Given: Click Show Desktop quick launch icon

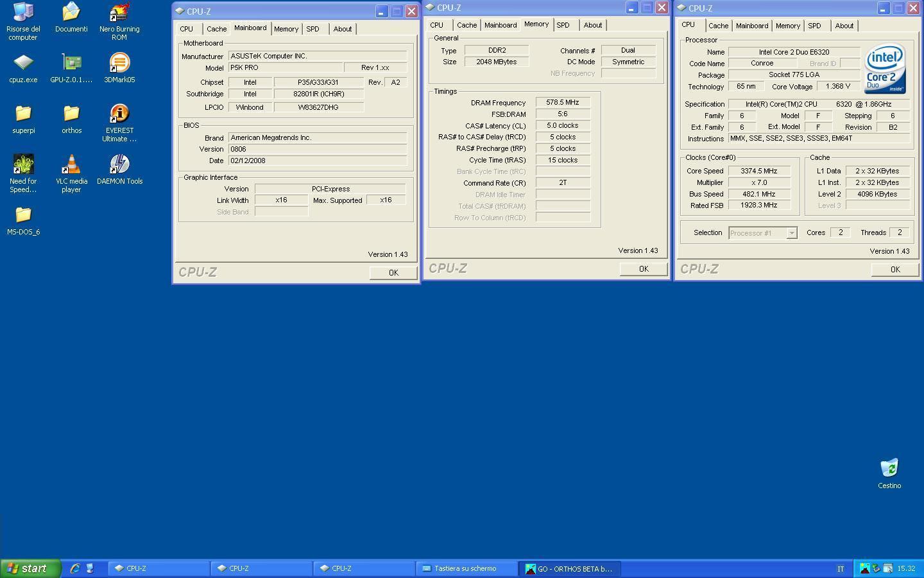Looking at the screenshot, I should pos(90,568).
